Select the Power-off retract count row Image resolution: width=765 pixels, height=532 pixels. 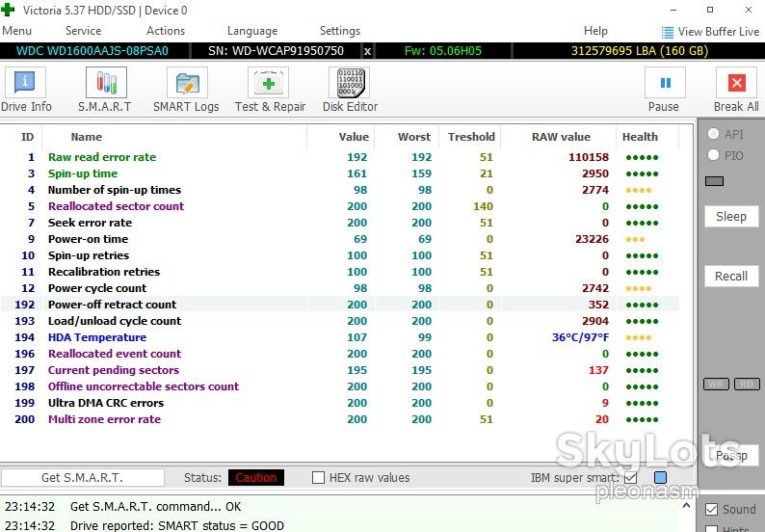(340, 305)
